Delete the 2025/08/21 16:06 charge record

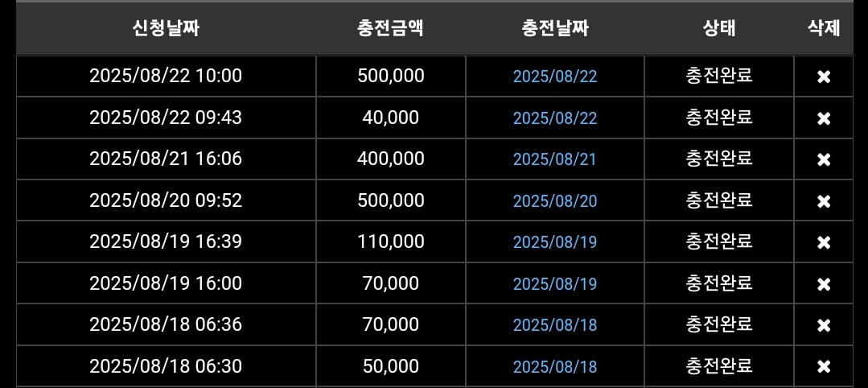[823, 159]
